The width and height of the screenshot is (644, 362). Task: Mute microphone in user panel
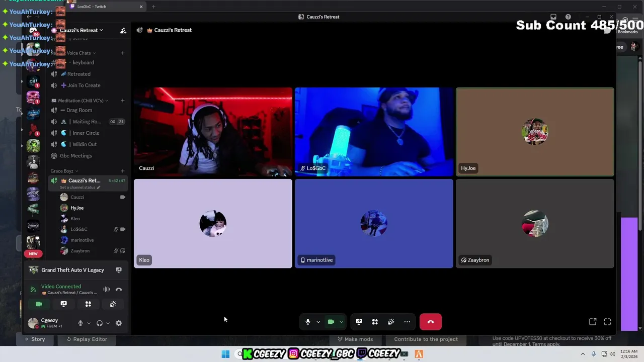click(80, 323)
